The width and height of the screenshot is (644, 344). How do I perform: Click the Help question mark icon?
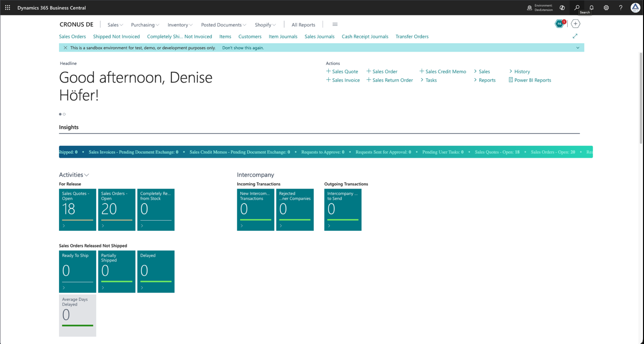click(x=621, y=8)
